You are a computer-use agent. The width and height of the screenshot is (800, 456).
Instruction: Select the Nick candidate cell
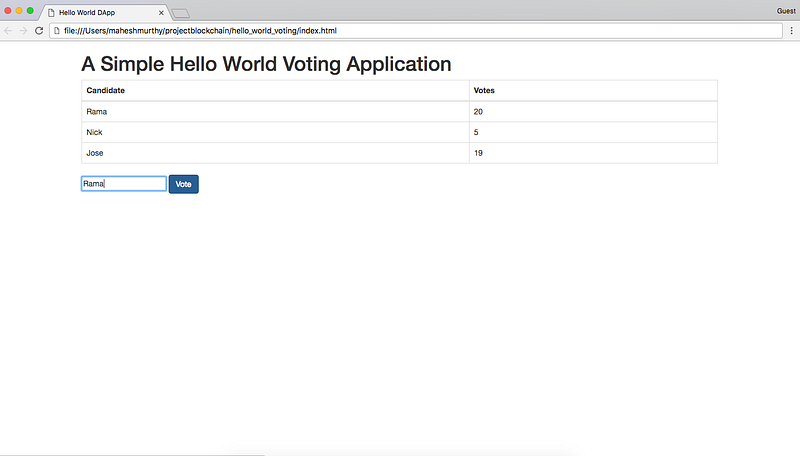[x=275, y=132]
